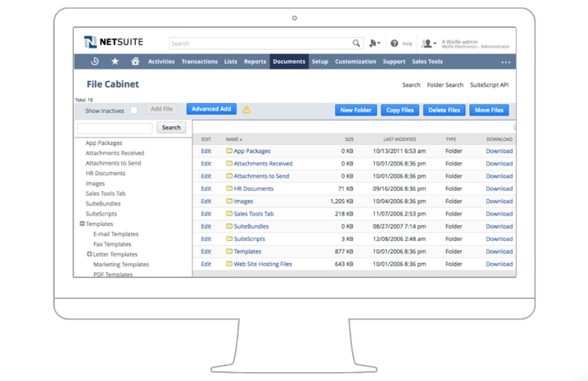Click the Images folder icon in table
The image size is (588, 381).
(x=229, y=201)
